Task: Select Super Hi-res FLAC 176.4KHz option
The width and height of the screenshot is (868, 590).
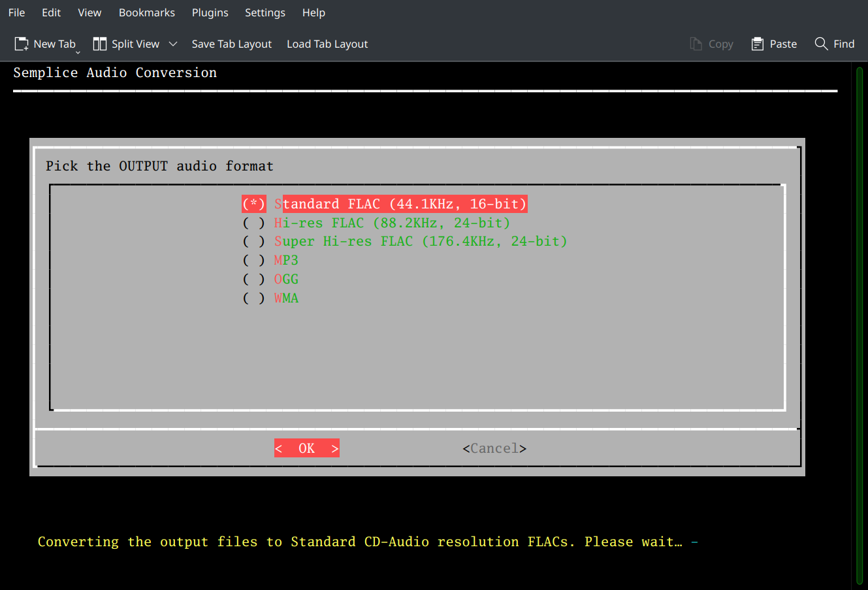Action: coord(253,242)
